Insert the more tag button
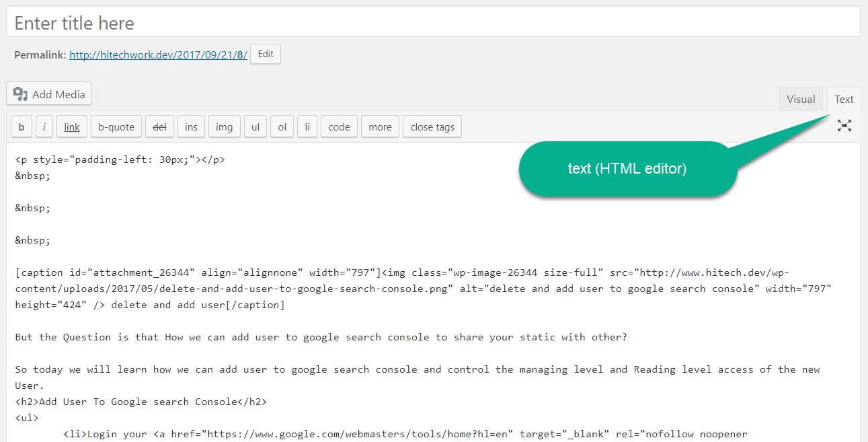 click(380, 126)
